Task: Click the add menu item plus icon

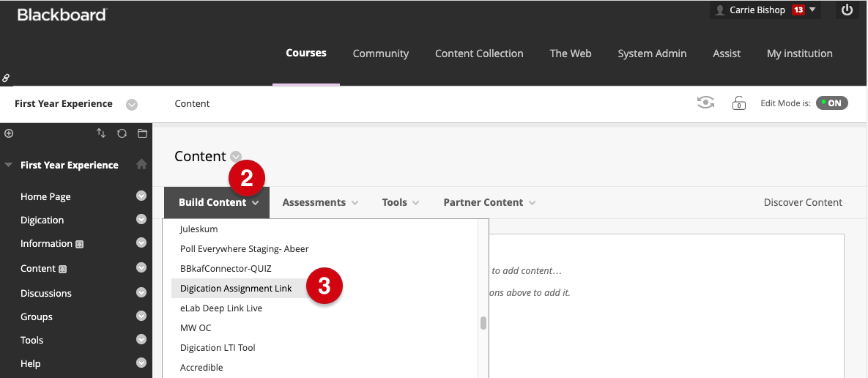Action: click(9, 133)
